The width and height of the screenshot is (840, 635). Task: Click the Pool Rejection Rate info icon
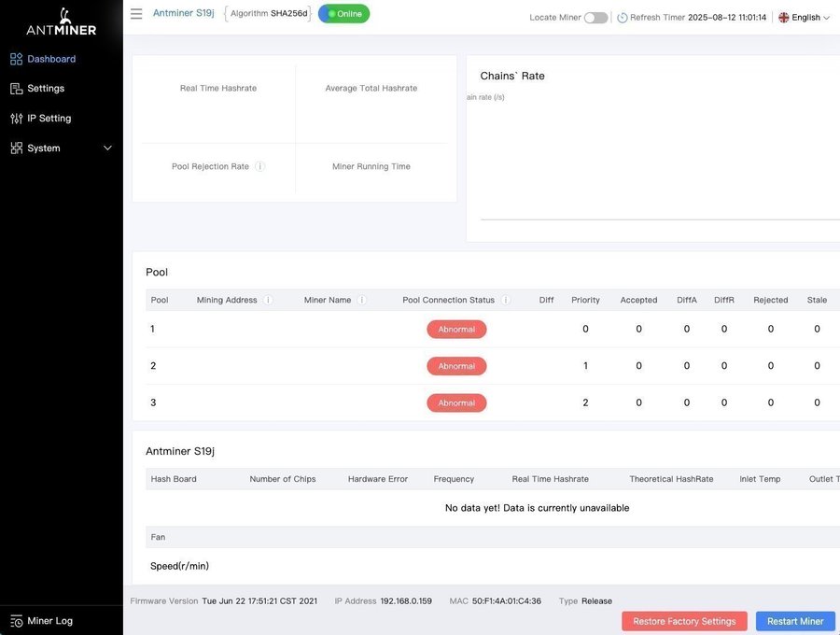[260, 166]
